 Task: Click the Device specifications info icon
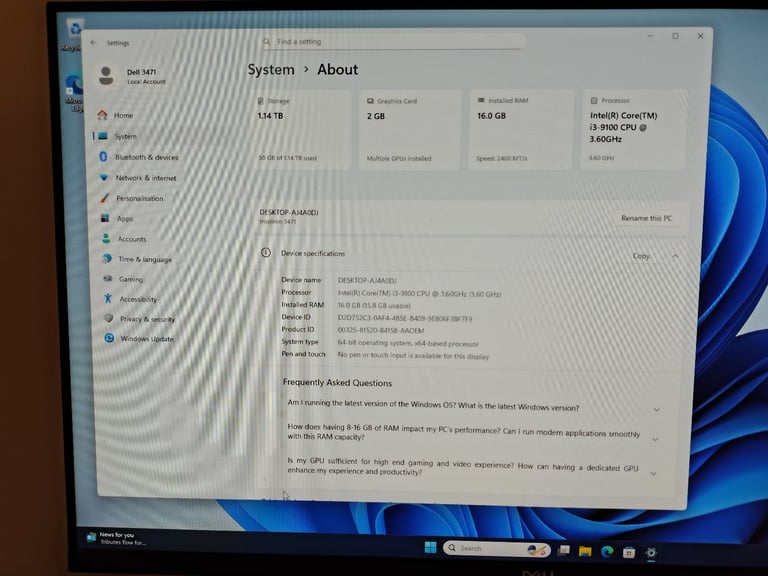(x=265, y=253)
